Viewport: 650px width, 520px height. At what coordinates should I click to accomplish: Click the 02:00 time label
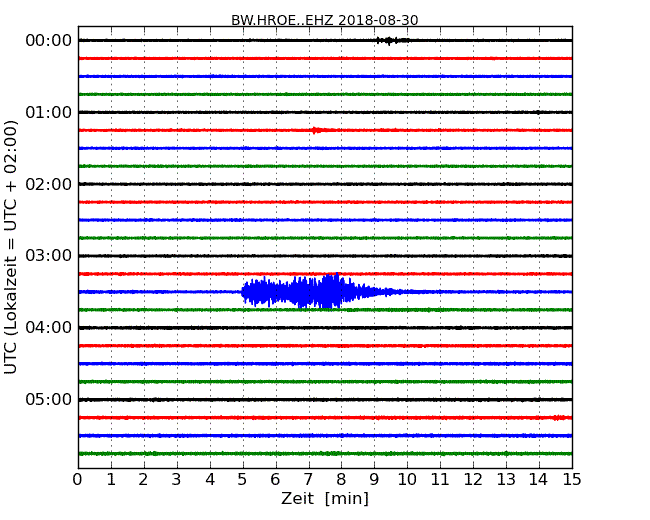49,184
